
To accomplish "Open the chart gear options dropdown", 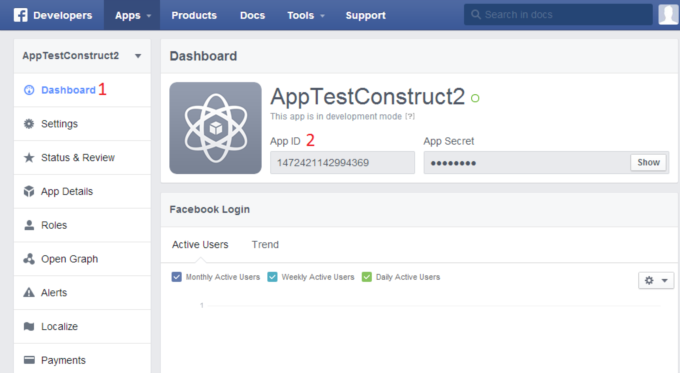I will (x=656, y=280).
